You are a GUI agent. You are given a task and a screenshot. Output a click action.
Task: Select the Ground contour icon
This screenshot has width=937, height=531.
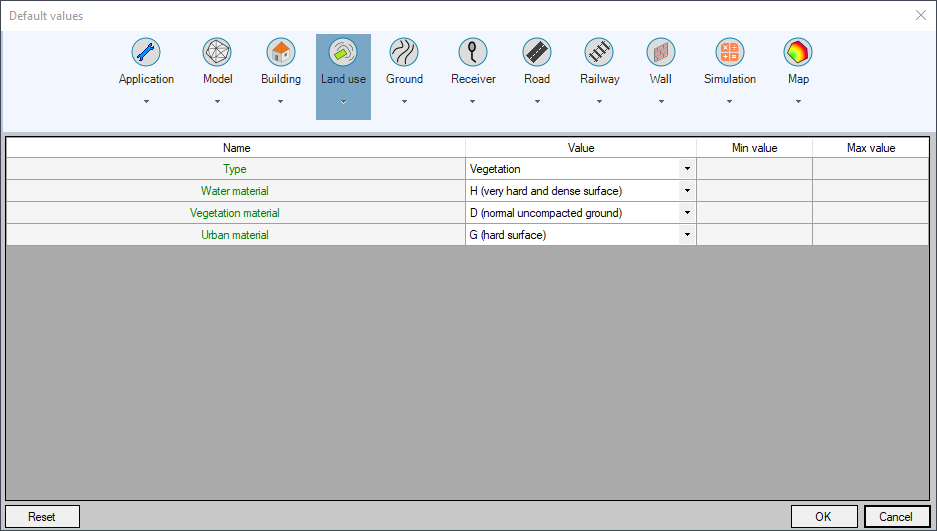(404, 53)
